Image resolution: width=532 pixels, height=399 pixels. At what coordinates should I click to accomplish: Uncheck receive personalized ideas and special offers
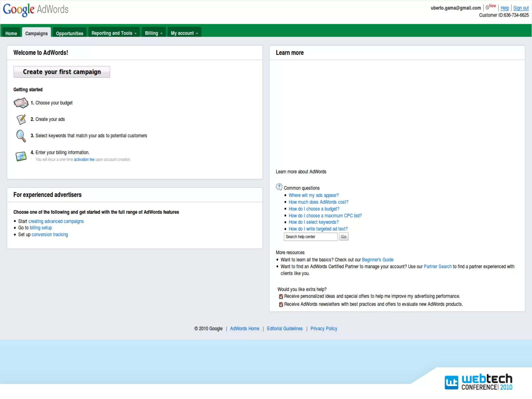(x=281, y=296)
